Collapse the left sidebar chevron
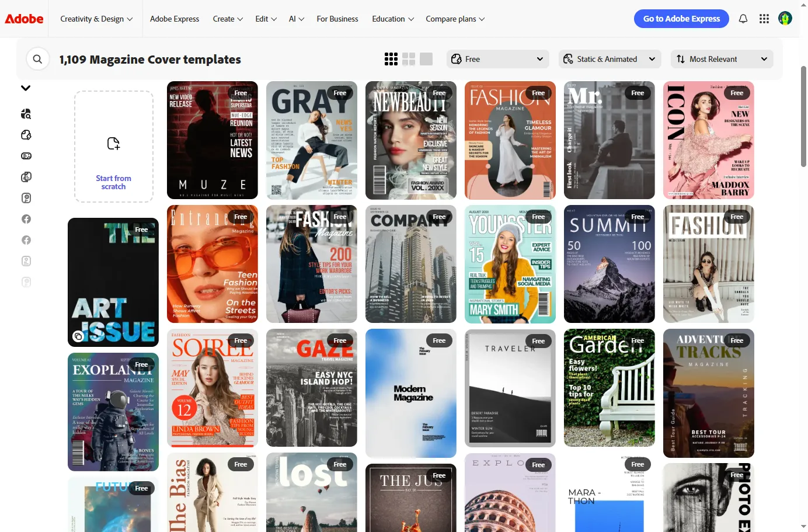The image size is (808, 532). point(26,88)
